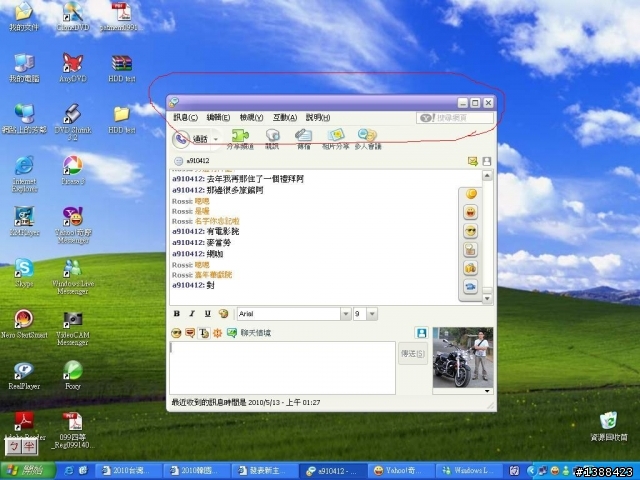Viewport: 640px width, 480px height.
Task: Click the Yahoo web search field
Action: coord(455,118)
